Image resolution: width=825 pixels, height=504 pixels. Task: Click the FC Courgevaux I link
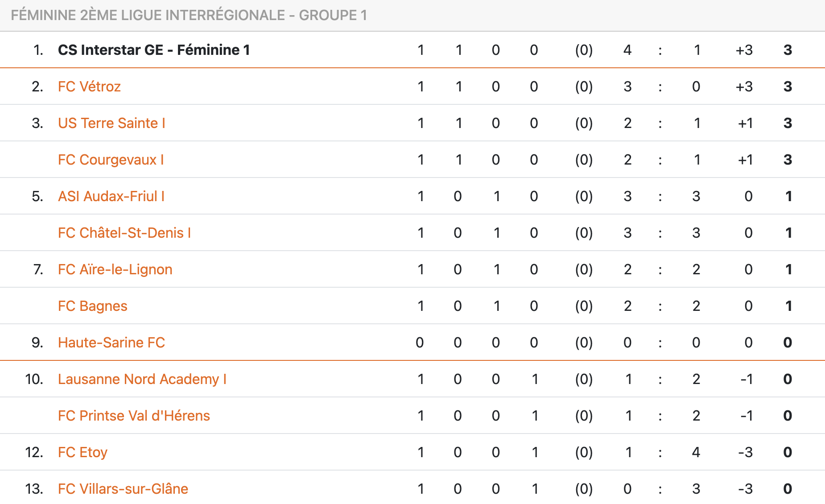click(x=111, y=160)
